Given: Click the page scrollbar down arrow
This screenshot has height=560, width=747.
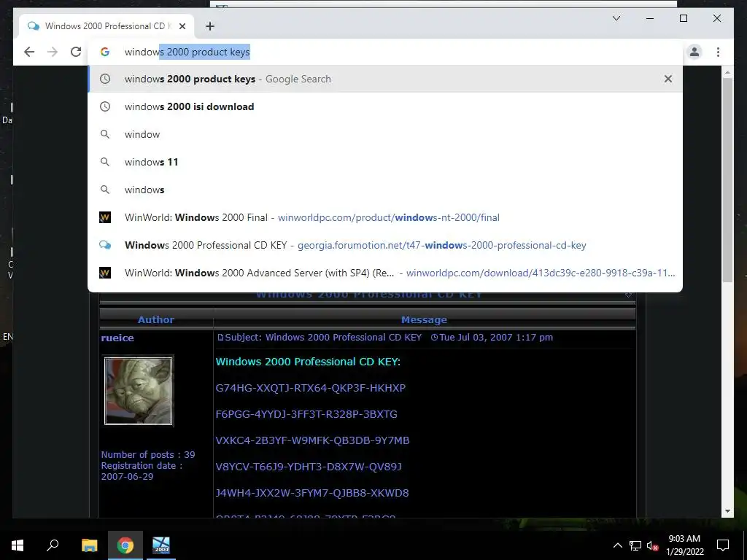Looking at the screenshot, I should (727, 511).
